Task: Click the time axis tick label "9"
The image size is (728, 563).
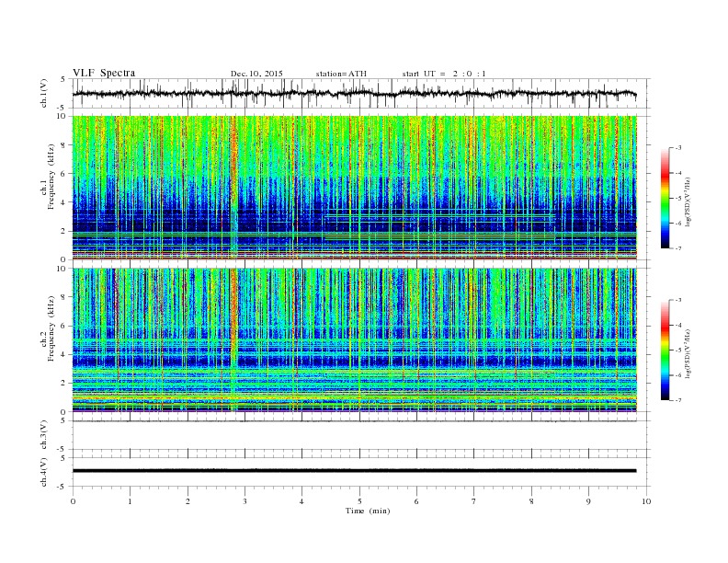Action: 588,501
